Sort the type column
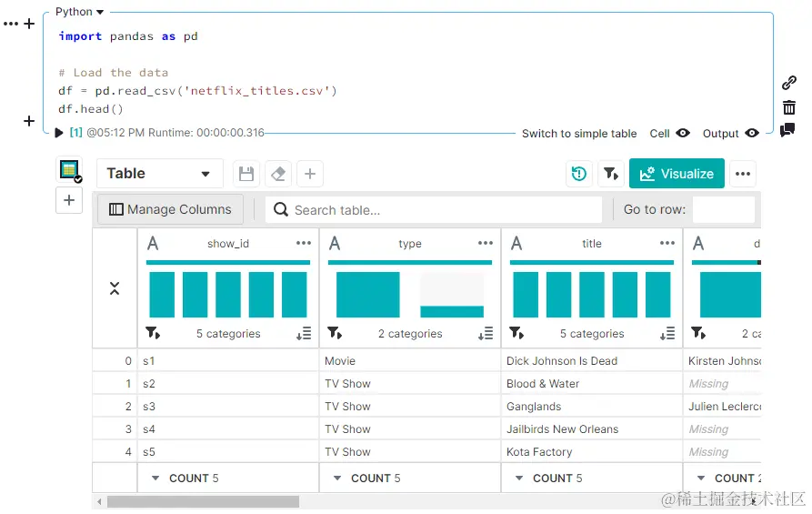 pyautogui.click(x=486, y=333)
